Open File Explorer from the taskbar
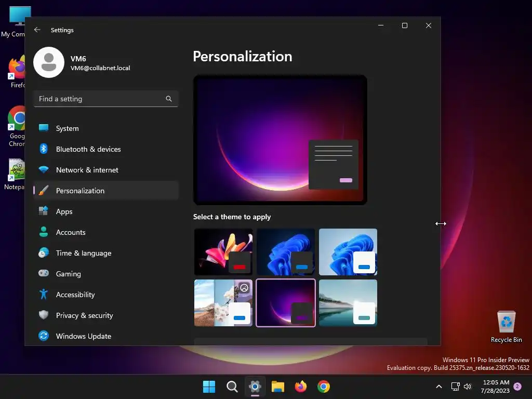Image resolution: width=532 pixels, height=399 pixels. [278, 387]
